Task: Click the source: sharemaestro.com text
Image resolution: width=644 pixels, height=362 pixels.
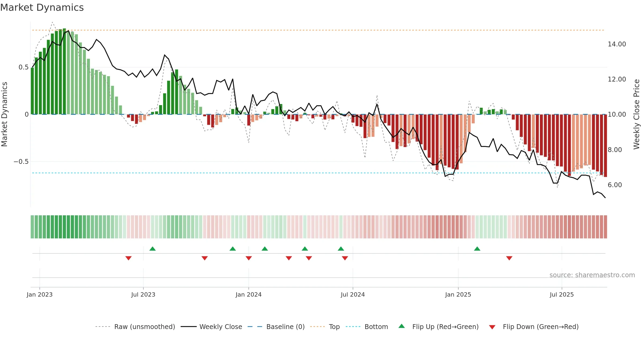Action: pyautogui.click(x=592, y=275)
